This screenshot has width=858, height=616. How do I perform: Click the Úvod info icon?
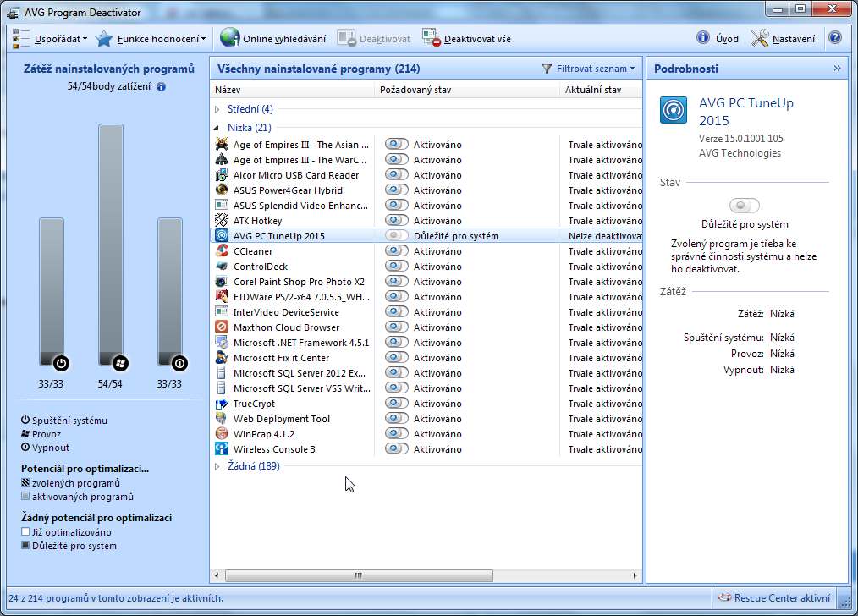tap(703, 38)
